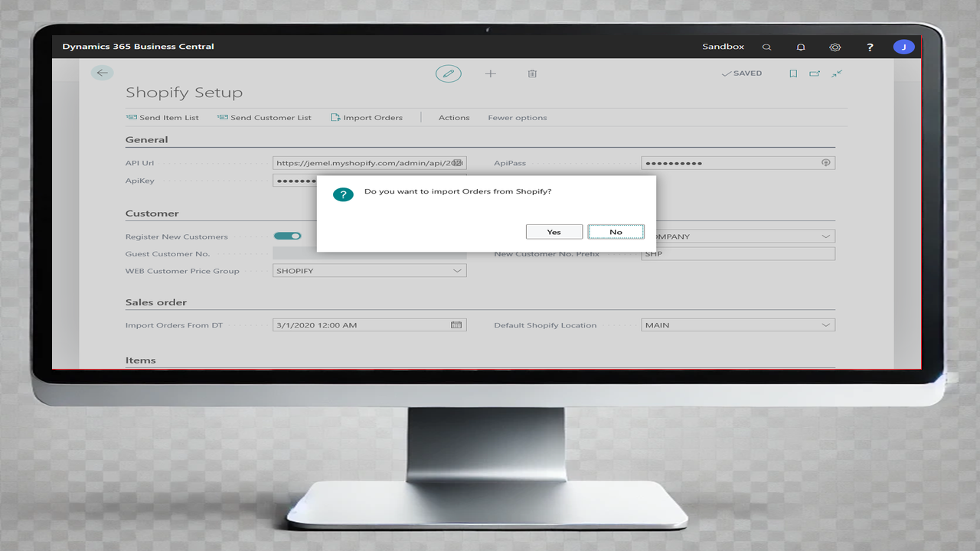Click the plus new record icon
Image resolution: width=980 pixels, height=551 pixels.
click(x=491, y=73)
